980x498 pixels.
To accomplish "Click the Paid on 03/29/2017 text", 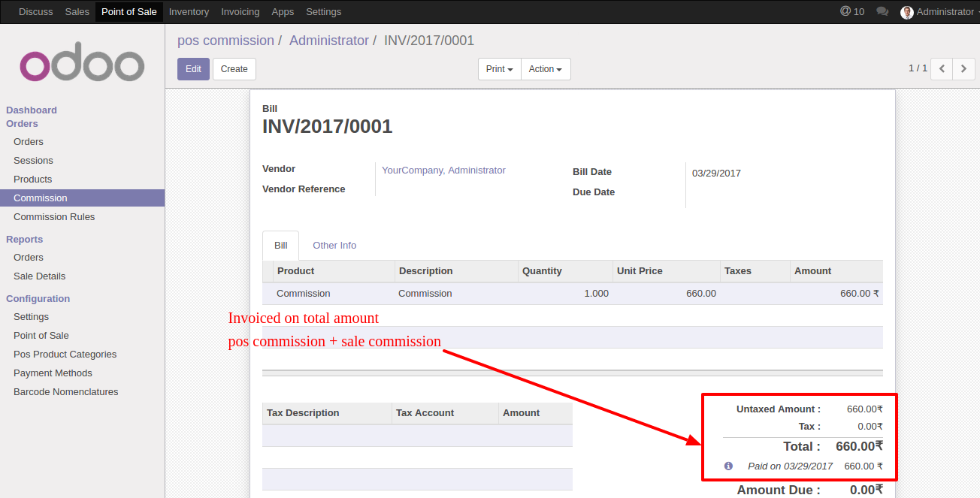I will (790, 466).
